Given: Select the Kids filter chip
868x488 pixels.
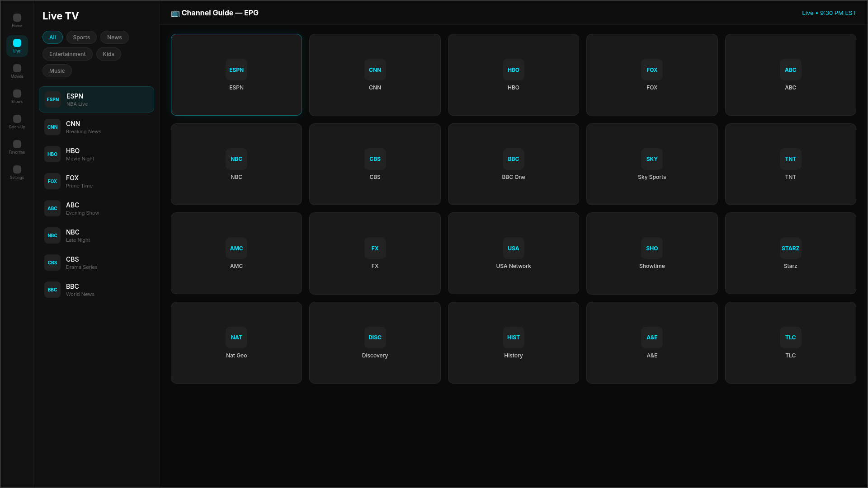Looking at the screenshot, I should coord(108,54).
